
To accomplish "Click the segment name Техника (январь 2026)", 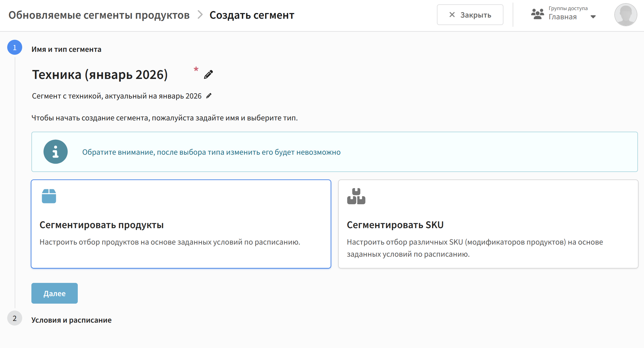I will [100, 75].
